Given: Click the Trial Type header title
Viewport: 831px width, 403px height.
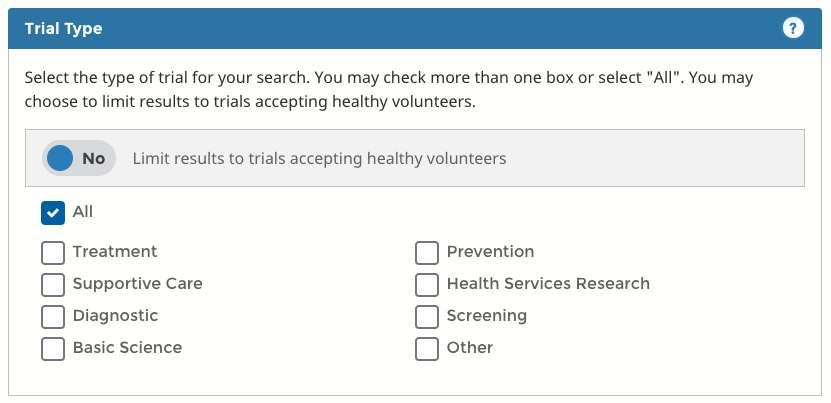Looking at the screenshot, I should click(x=63, y=29).
